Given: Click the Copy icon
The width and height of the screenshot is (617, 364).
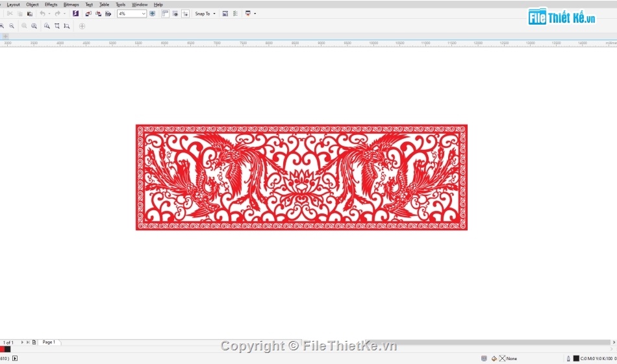Looking at the screenshot, I should click(x=20, y=14).
